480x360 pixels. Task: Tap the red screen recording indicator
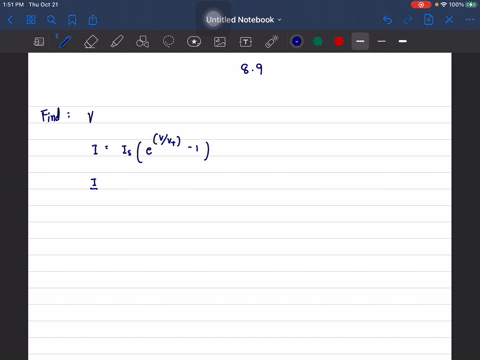click(421, 5)
